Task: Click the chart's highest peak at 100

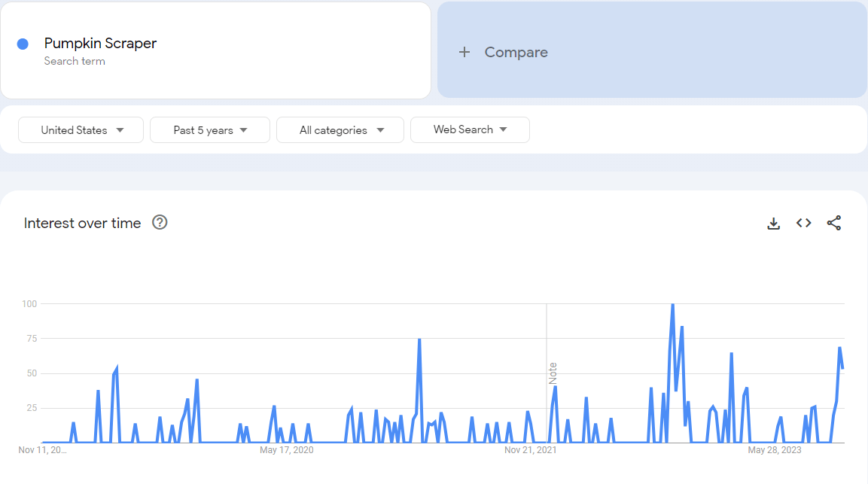Action: click(x=672, y=304)
